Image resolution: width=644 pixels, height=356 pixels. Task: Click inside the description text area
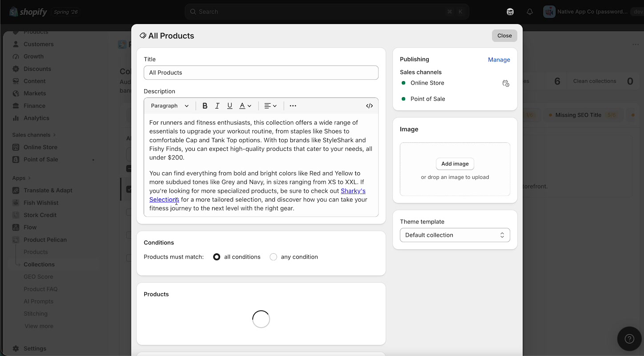pos(261,165)
